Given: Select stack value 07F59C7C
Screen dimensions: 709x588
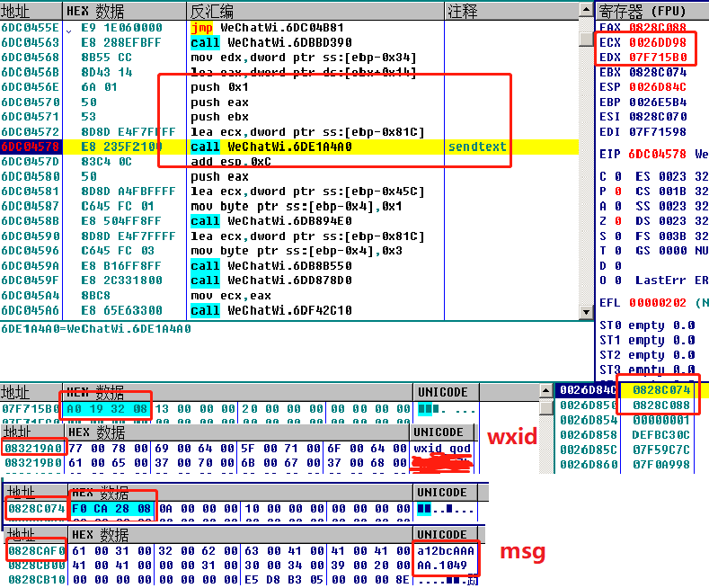Looking at the screenshot, I should coord(661,450).
